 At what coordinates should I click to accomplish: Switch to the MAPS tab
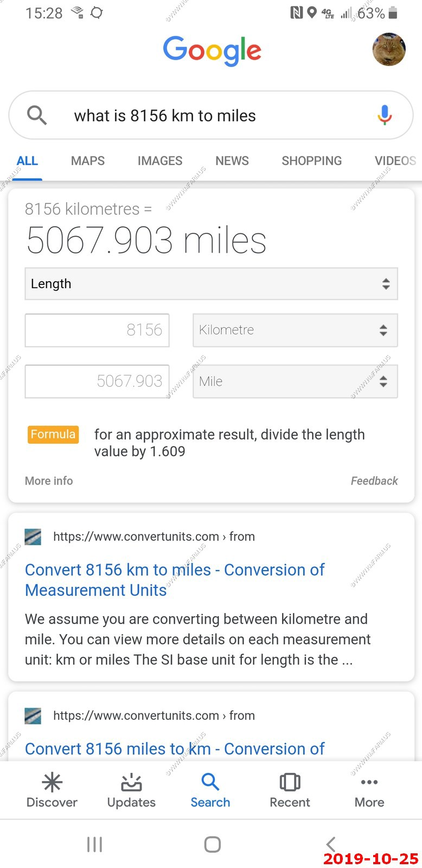(88, 161)
